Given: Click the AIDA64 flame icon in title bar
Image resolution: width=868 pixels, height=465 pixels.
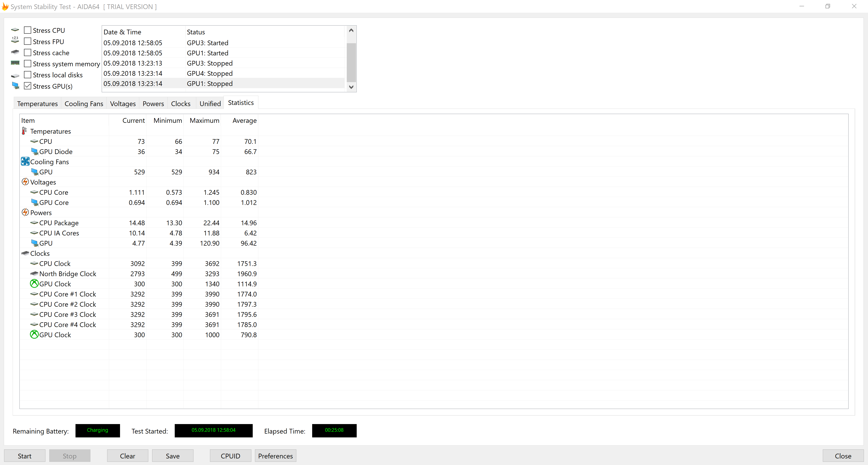Looking at the screenshot, I should [x=5, y=6].
